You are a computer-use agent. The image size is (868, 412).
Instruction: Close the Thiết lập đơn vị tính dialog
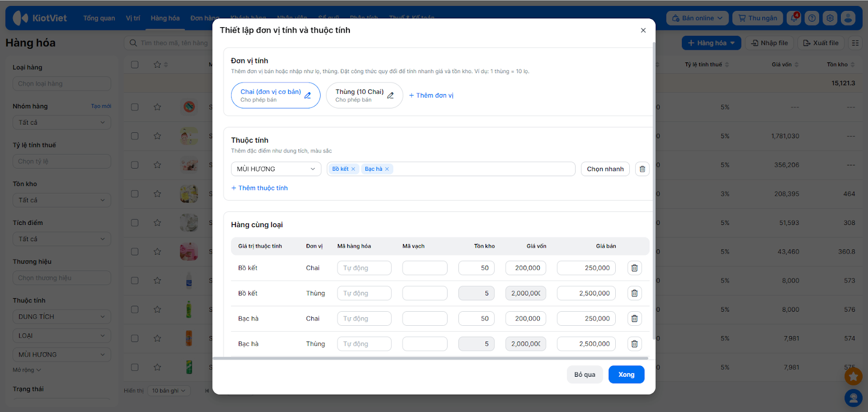coord(643,30)
